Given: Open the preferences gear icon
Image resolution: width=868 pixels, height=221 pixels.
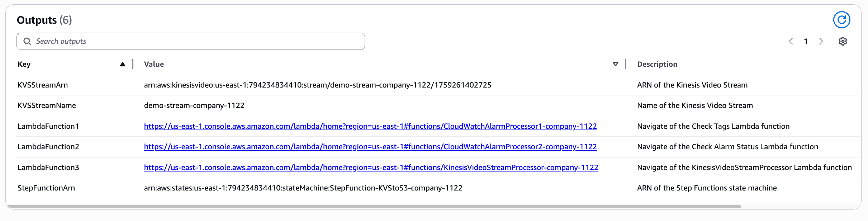Looking at the screenshot, I should (x=843, y=41).
